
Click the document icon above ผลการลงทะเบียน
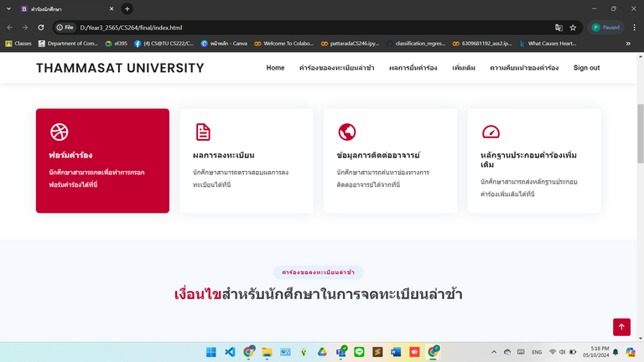pyautogui.click(x=203, y=132)
